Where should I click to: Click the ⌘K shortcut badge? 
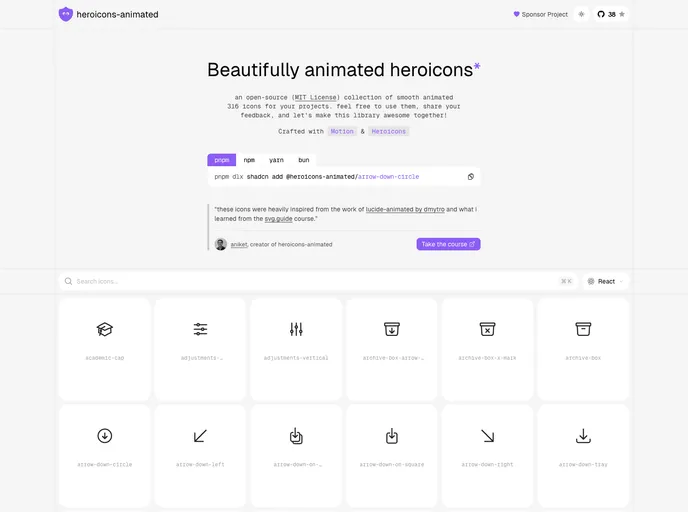click(566, 281)
